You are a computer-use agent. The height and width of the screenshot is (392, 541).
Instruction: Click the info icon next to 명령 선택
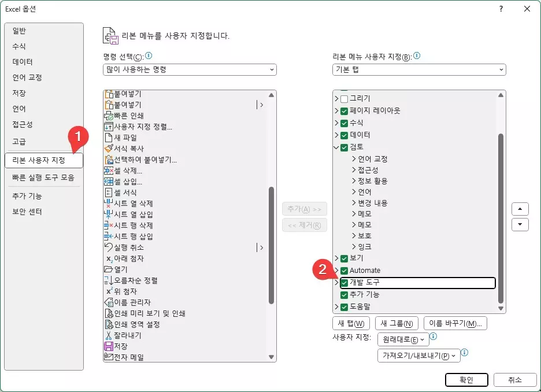[149, 56]
